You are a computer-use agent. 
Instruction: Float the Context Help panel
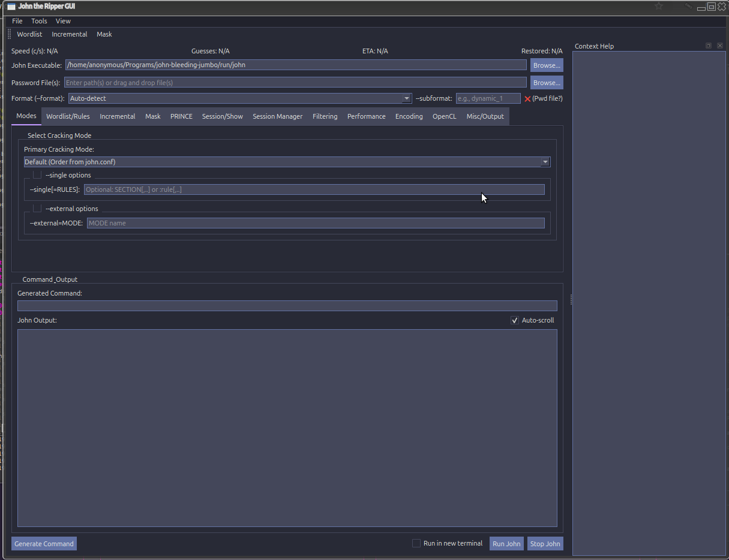coord(709,46)
